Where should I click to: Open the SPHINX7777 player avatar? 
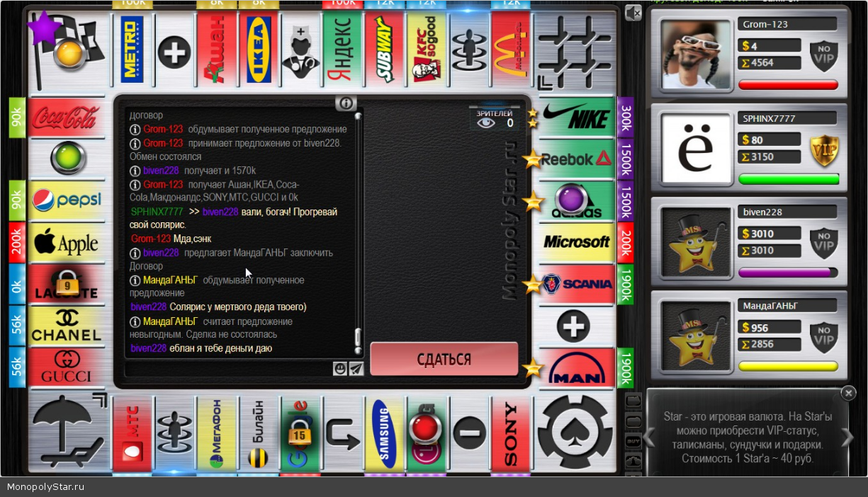click(x=695, y=148)
